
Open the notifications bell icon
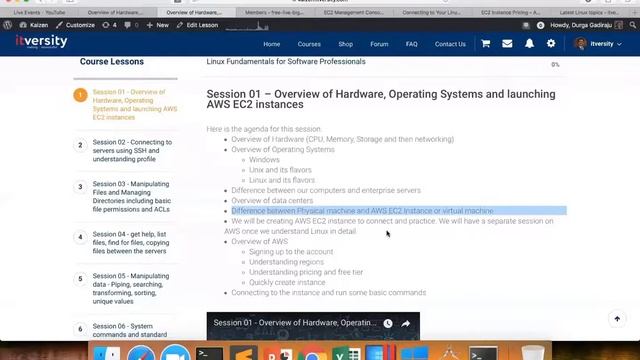[x=529, y=44]
